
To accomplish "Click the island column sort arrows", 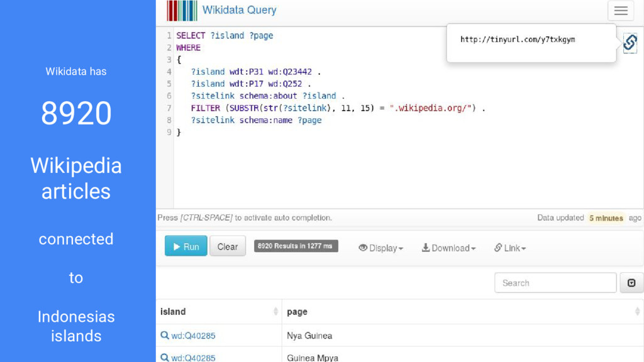I will tap(275, 312).
